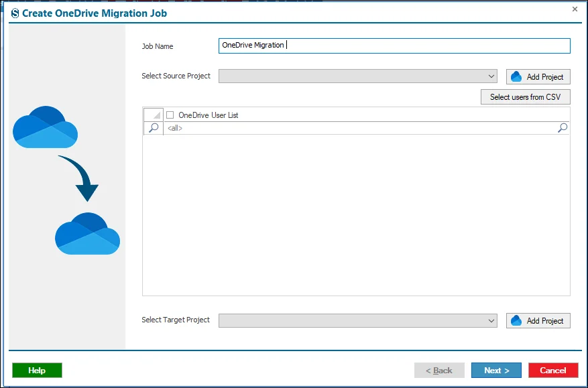588x388 pixels.
Task: Click the red Cancel button
Action: click(553, 371)
